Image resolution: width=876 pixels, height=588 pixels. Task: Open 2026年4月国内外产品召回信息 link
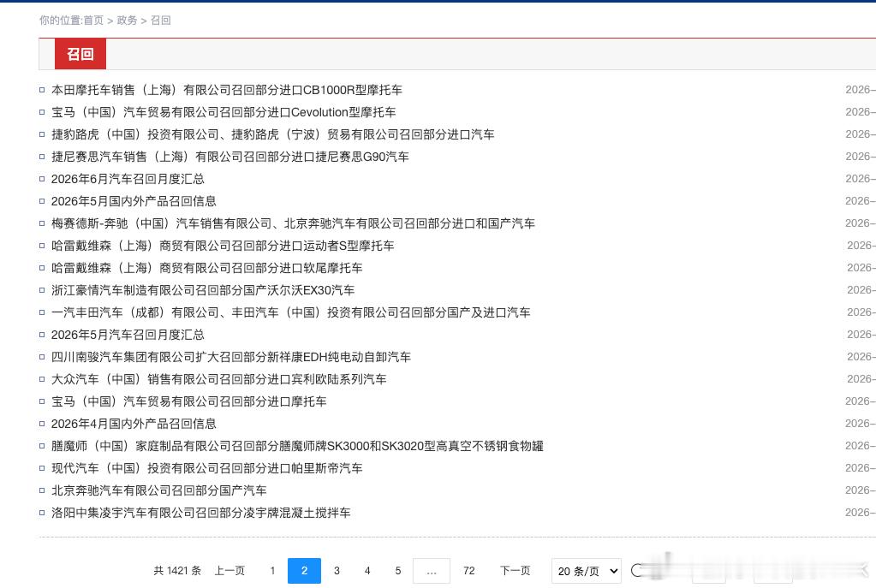point(134,424)
